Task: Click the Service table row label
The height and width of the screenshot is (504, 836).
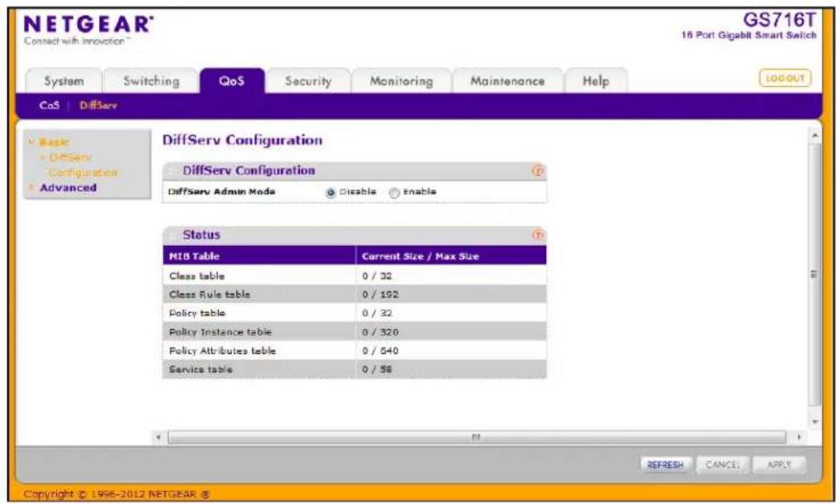Action: [201, 369]
